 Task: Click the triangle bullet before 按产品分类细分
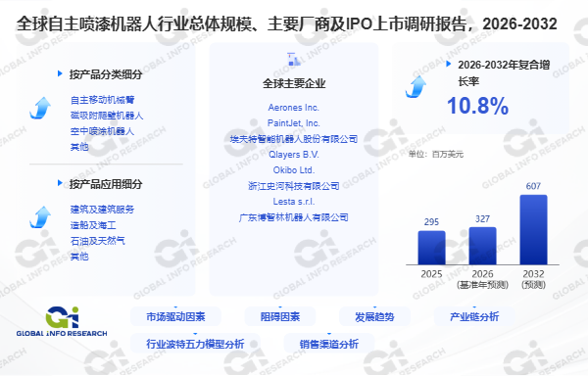pos(60,73)
